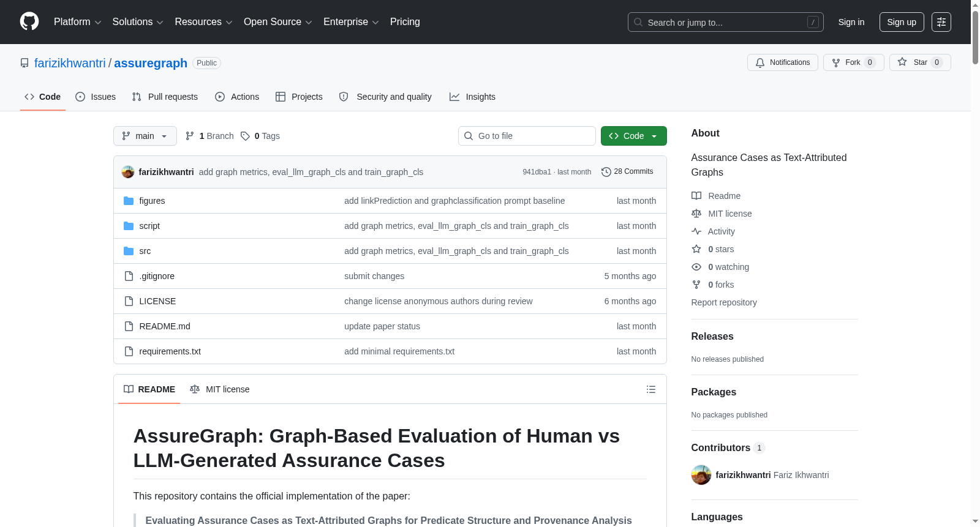The width and height of the screenshot is (980, 527).
Task: Open the Packages heading link
Action: click(x=714, y=392)
